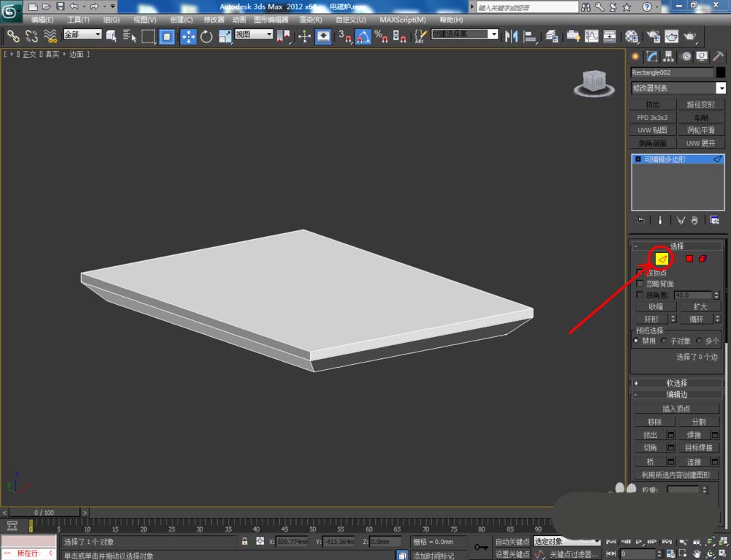
Task: Open the 选定对象 key filter dropdown
Action: click(567, 541)
